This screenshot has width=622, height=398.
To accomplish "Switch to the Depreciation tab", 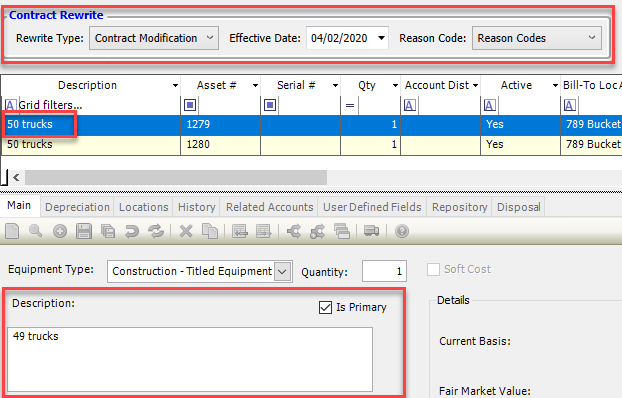I will pos(77,207).
